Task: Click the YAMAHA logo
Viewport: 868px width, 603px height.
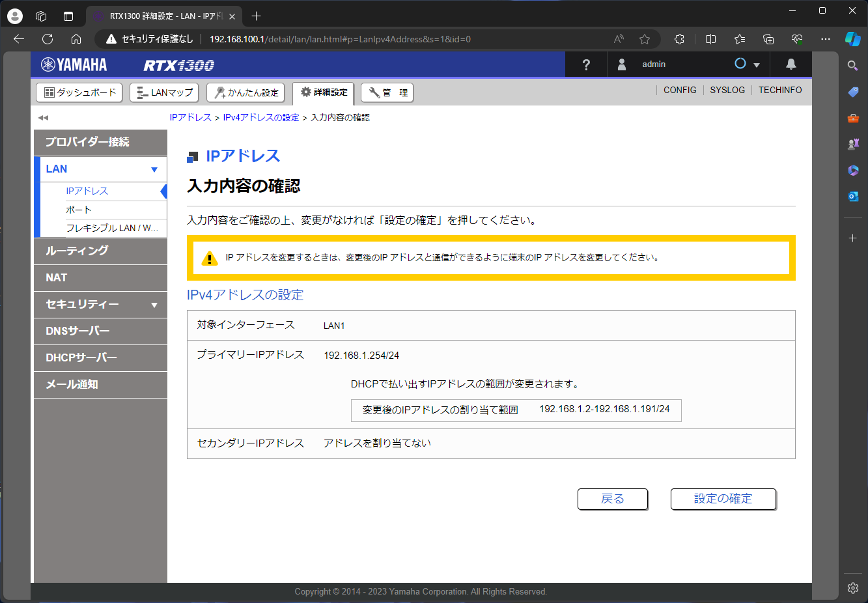Action: (x=74, y=64)
